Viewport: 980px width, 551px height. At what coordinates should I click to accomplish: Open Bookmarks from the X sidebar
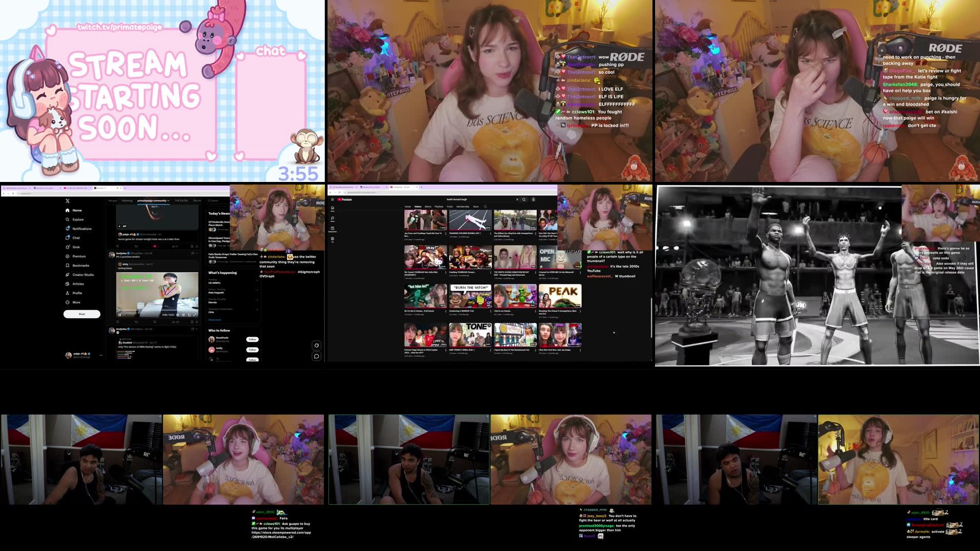pyautogui.click(x=79, y=266)
